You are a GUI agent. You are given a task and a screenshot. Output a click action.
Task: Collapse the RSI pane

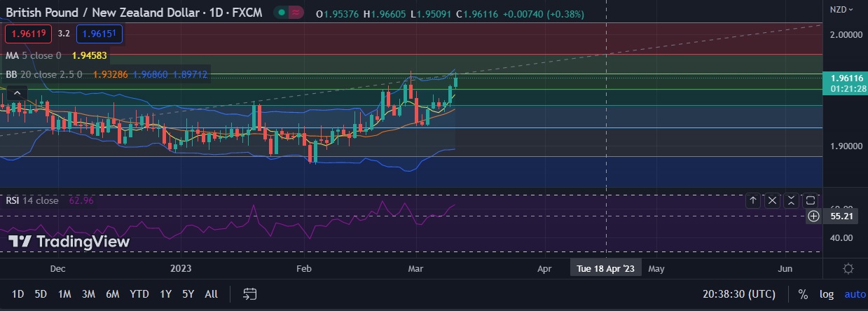coord(791,201)
